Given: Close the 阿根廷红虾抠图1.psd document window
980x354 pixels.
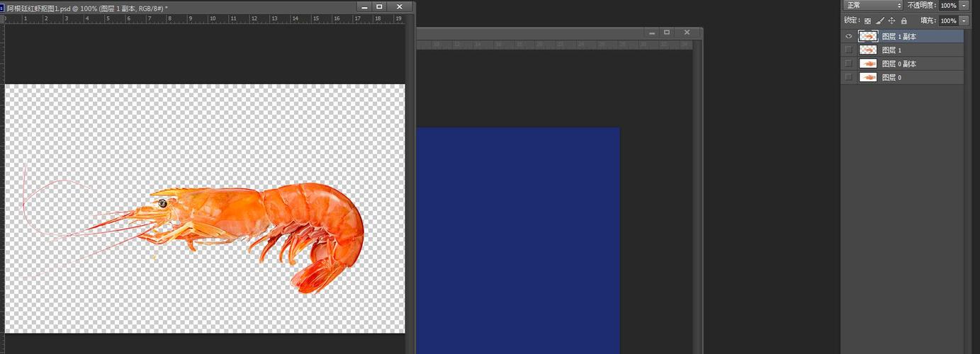Looking at the screenshot, I should pyautogui.click(x=399, y=6).
